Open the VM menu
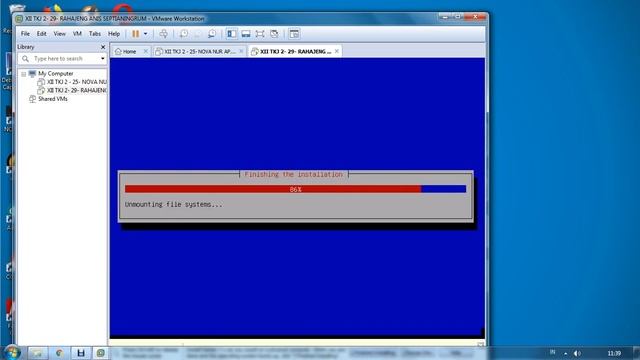Screen dimensions: 640x360 [x=77, y=34]
